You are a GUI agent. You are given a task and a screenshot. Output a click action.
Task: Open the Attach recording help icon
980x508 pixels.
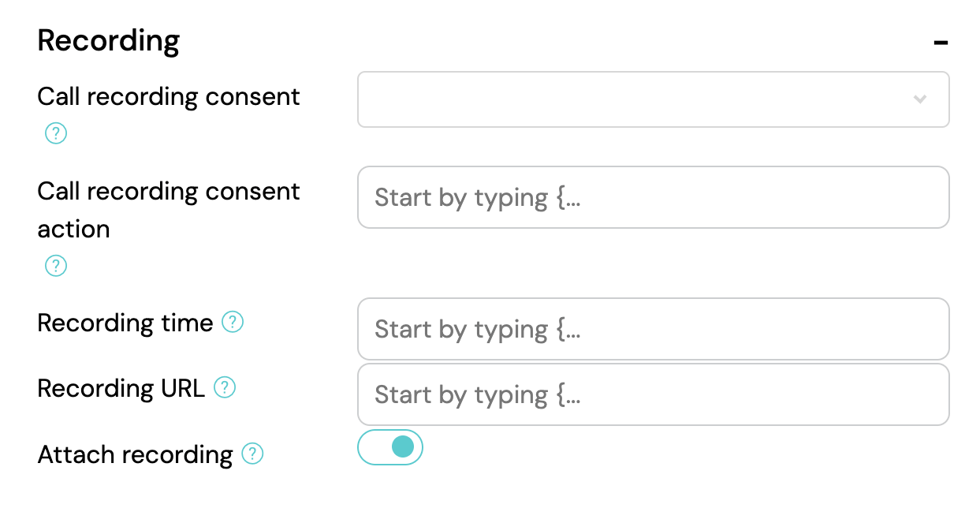[x=252, y=454]
